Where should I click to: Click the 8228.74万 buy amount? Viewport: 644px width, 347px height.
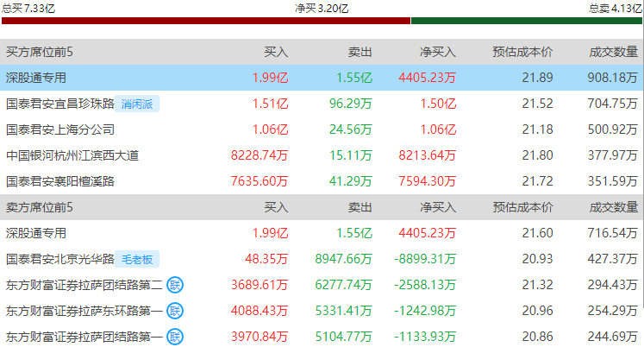pos(259,155)
